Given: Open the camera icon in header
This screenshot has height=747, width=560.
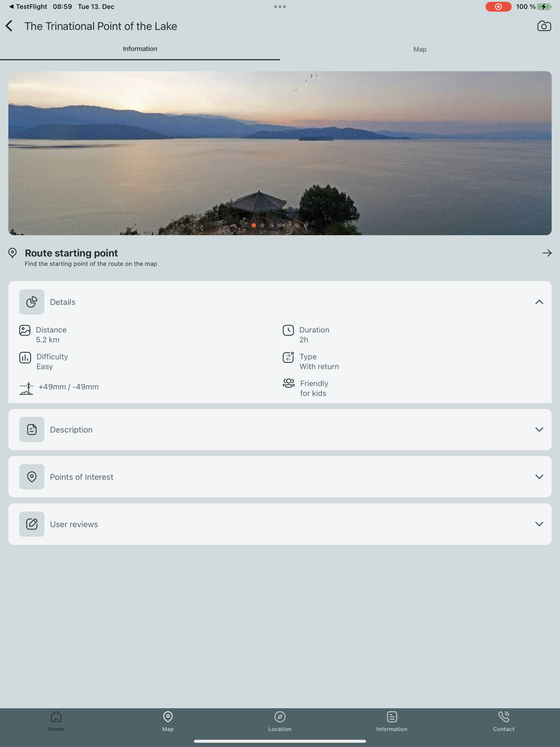Looking at the screenshot, I should coord(544,26).
